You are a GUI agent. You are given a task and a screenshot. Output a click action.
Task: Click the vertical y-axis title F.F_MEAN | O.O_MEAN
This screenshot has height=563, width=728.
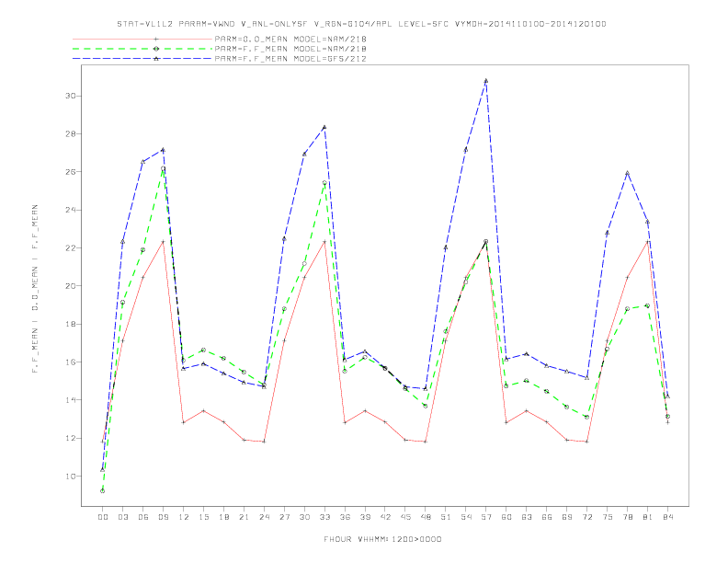click(35, 289)
